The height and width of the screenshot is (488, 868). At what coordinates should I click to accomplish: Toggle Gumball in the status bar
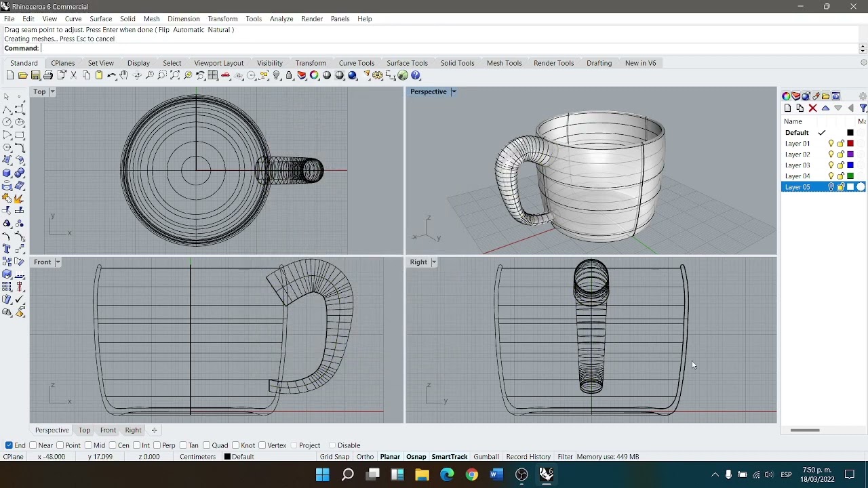[x=486, y=457]
